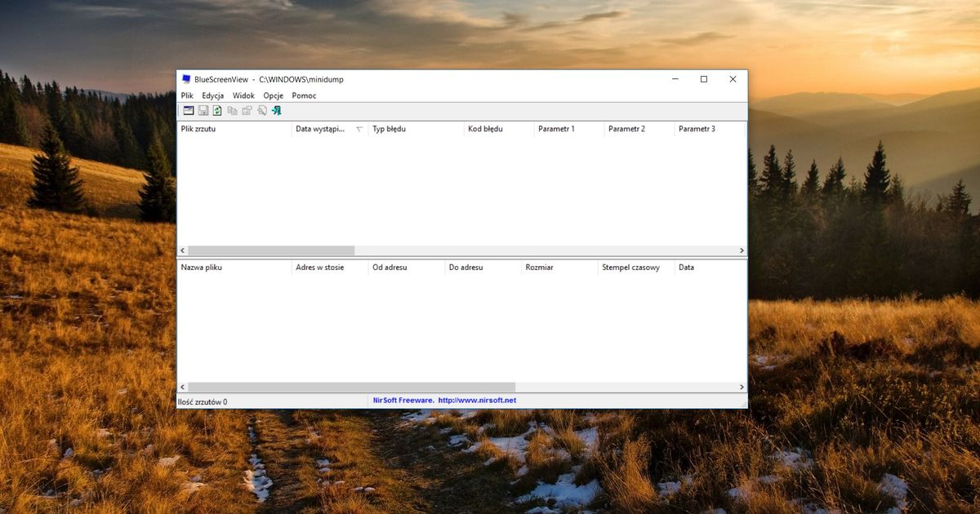Screen dimensions: 980x514
Task: Open the Edycja menu
Action: coord(212,95)
